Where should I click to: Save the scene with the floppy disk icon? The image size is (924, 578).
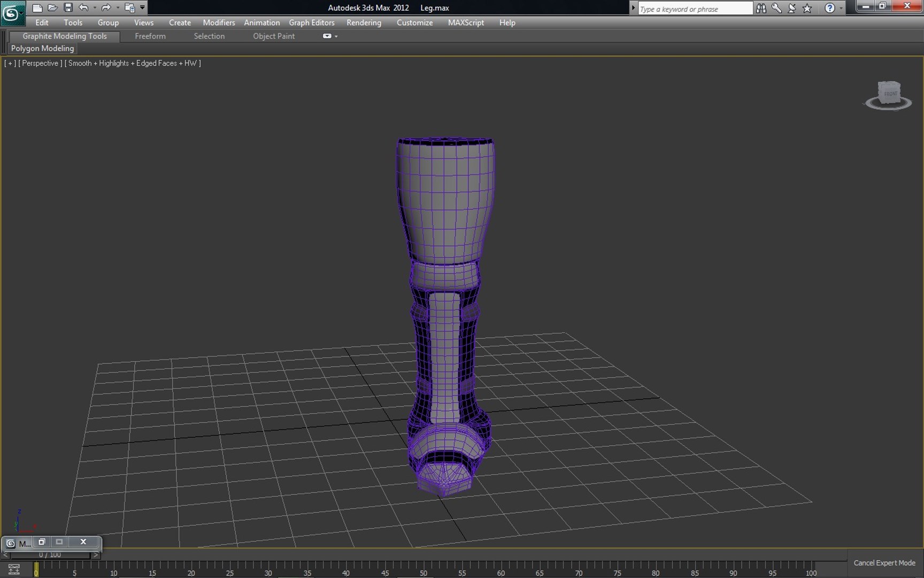[68, 7]
